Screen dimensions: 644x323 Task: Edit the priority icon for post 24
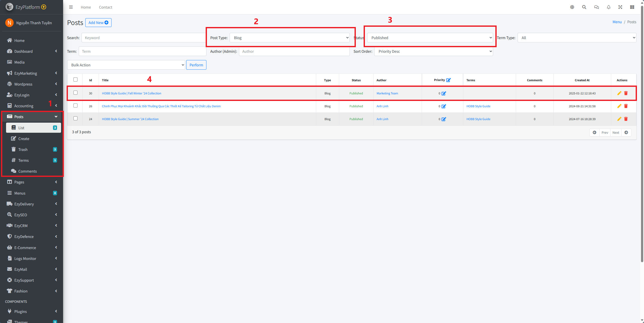444,119
